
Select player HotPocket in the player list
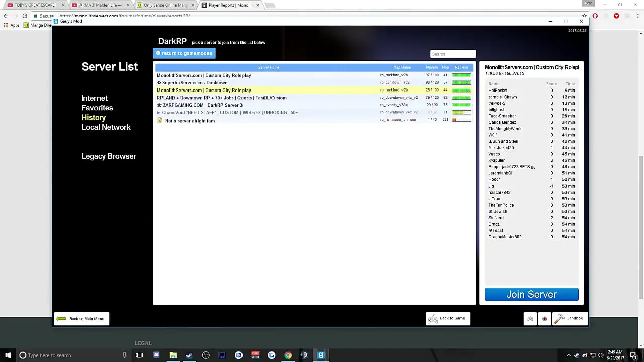tap(531, 90)
